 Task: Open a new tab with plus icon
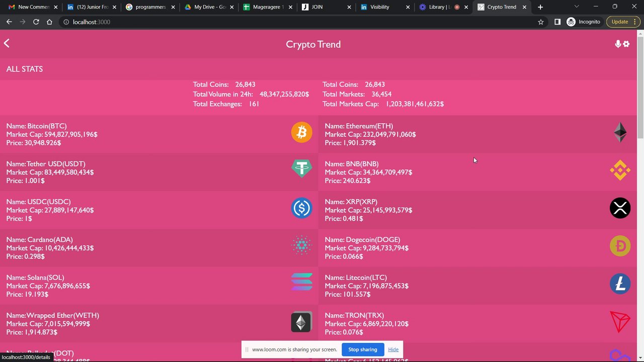540,7
